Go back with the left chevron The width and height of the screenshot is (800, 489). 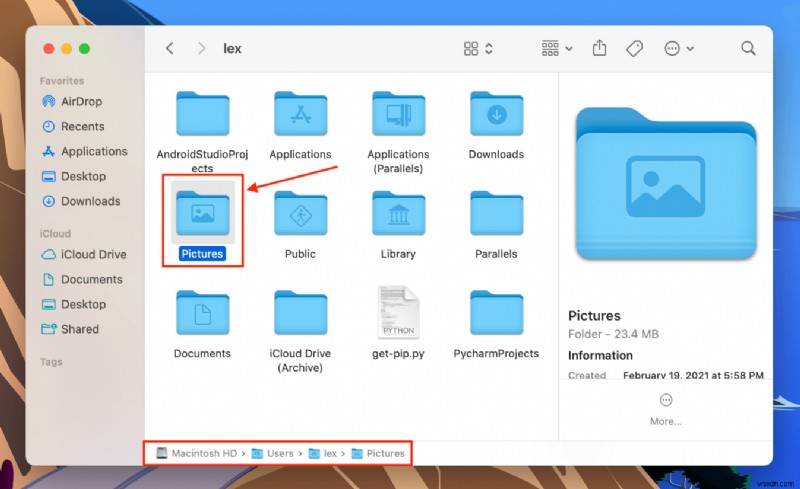pos(170,48)
